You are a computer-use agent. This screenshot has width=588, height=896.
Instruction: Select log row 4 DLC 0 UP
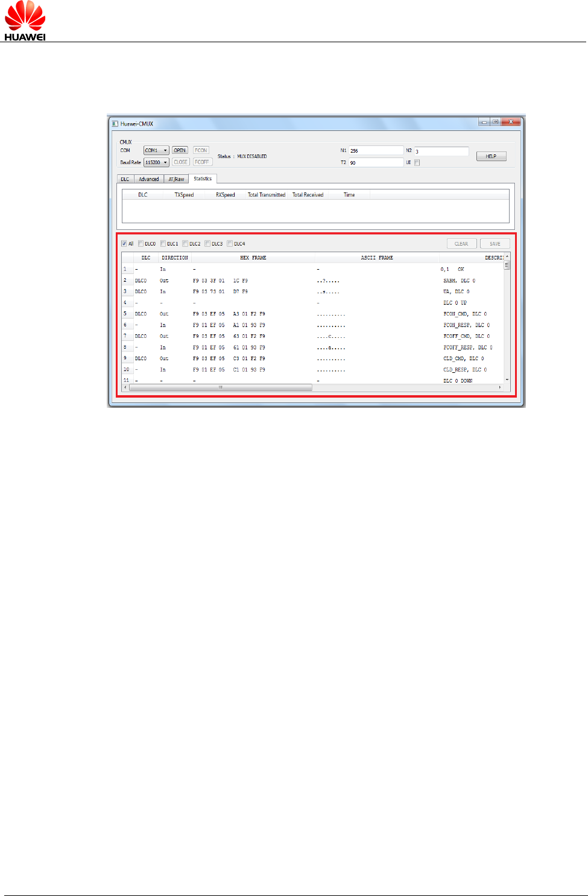point(455,303)
